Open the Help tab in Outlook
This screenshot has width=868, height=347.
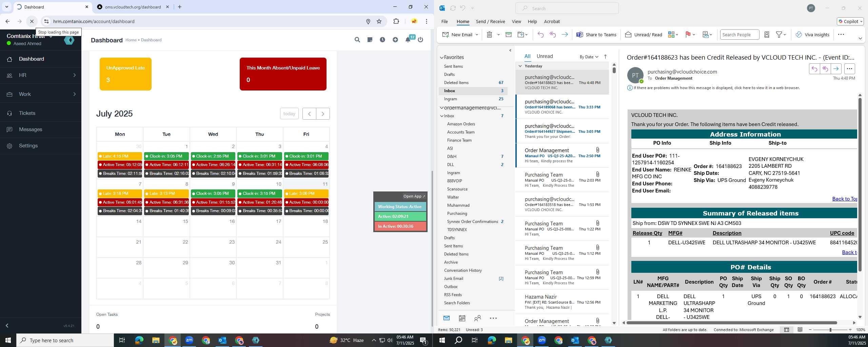(x=532, y=21)
